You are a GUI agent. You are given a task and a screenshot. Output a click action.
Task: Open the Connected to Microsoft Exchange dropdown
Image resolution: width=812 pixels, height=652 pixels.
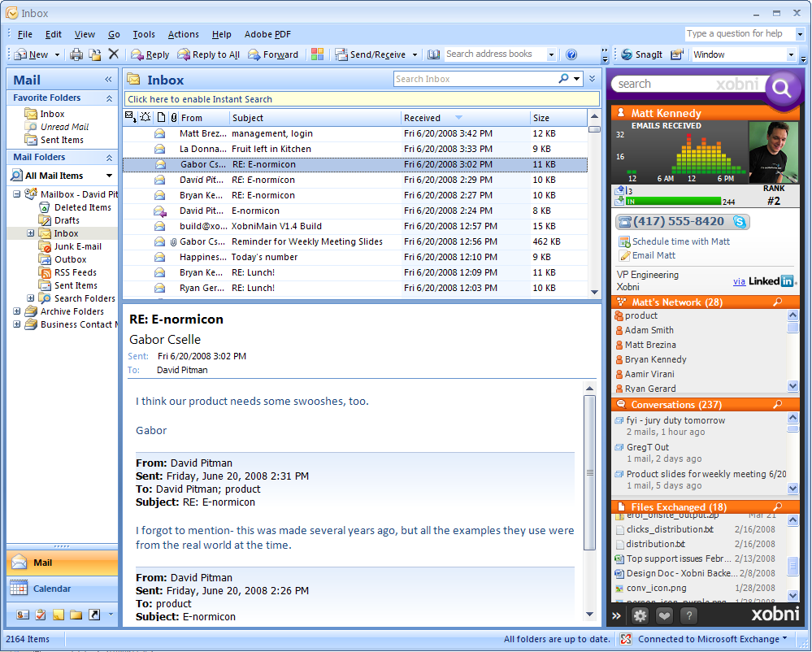(785, 638)
